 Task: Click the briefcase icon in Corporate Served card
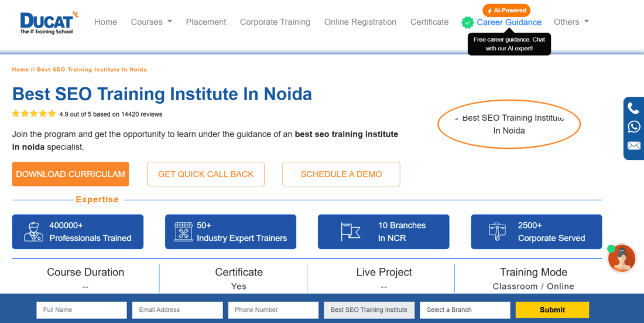point(498,232)
